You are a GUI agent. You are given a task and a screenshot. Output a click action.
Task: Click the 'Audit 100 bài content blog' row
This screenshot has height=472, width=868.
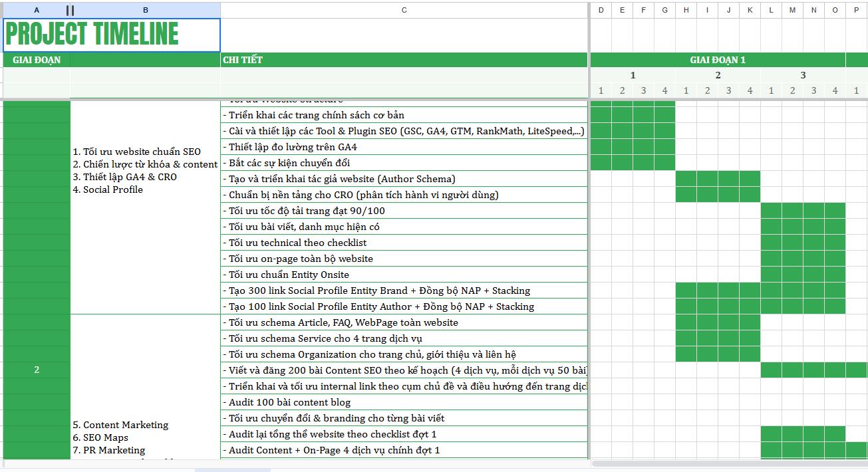(x=404, y=402)
